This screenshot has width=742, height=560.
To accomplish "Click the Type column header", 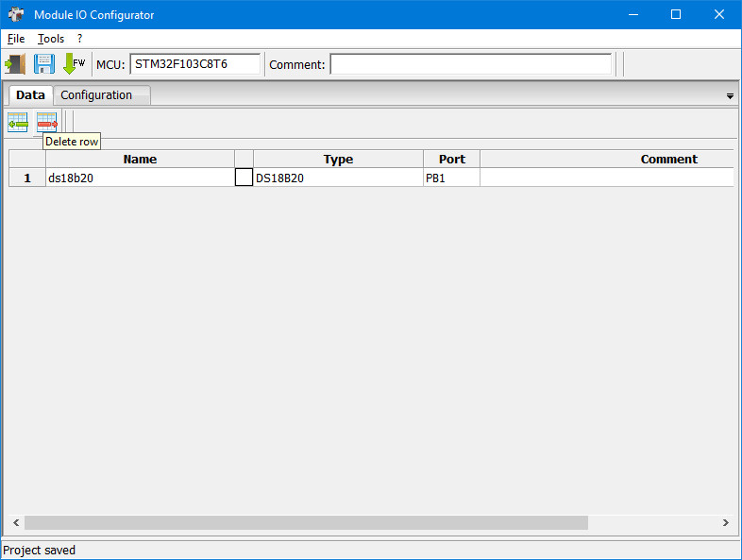I will [338, 159].
